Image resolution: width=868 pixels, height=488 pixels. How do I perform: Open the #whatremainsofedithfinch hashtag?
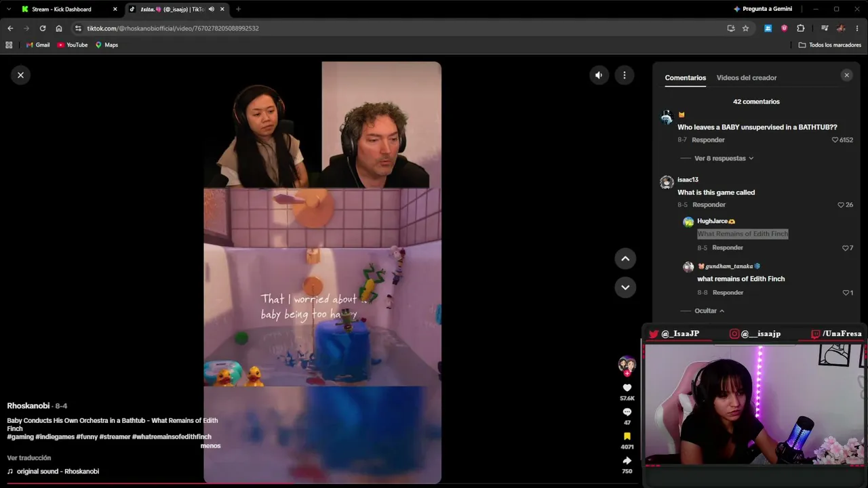click(172, 437)
